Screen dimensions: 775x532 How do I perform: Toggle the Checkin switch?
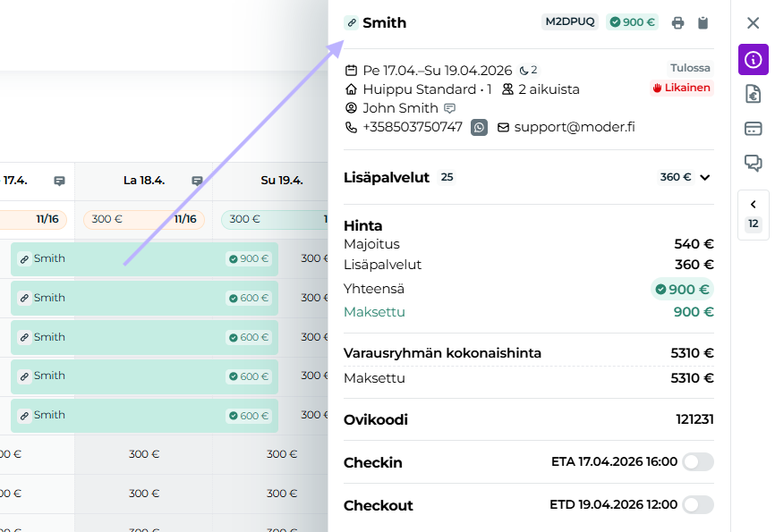(698, 462)
